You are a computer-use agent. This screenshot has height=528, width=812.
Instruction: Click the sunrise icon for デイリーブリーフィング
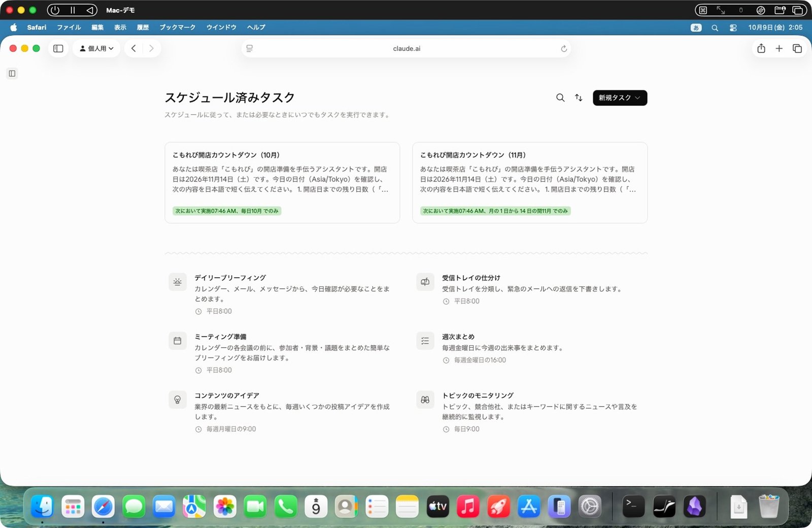178,282
